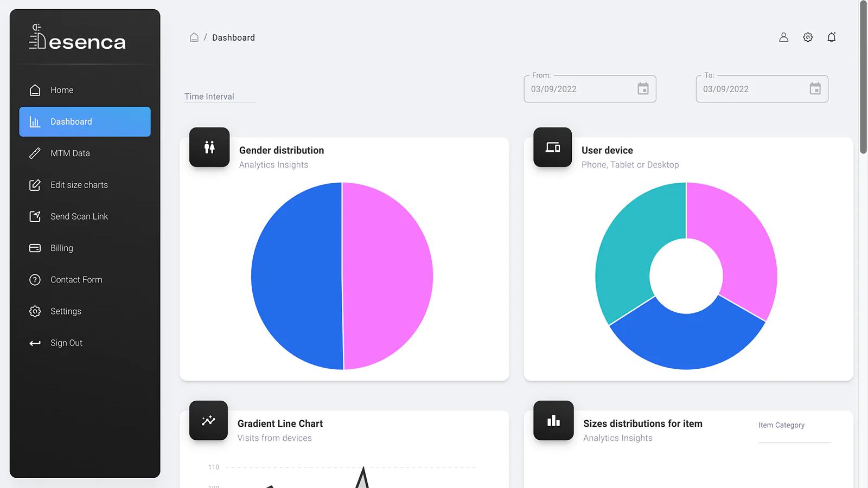Open the From date calendar picker
Screen dimensions: 868x488
(643, 88)
